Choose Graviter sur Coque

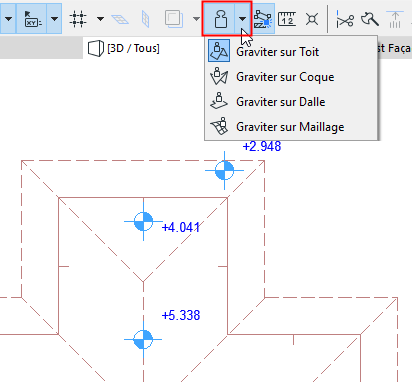291,77
